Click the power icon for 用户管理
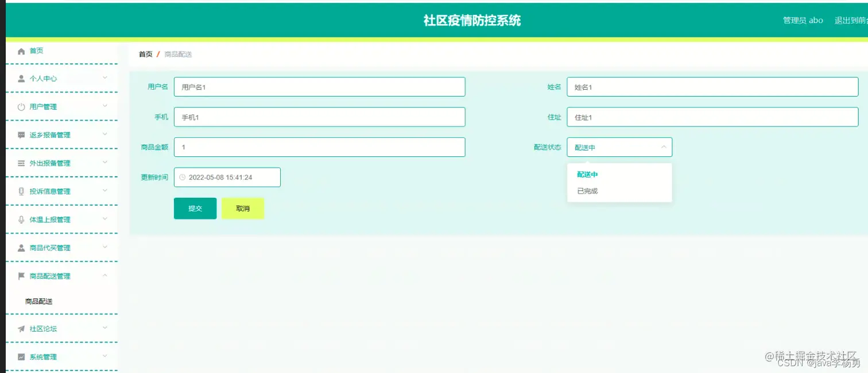The width and height of the screenshot is (868, 373). point(21,107)
